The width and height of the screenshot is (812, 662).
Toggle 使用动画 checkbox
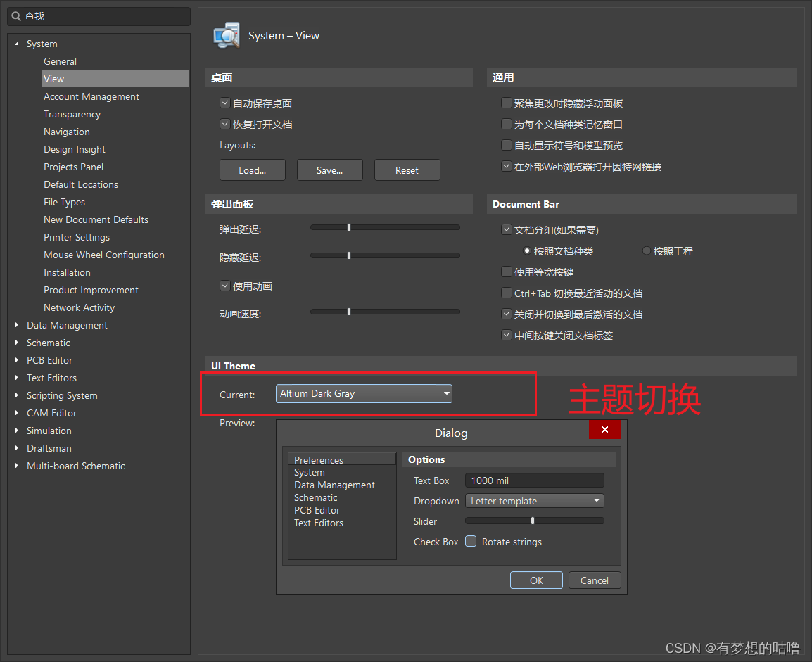tap(224, 286)
